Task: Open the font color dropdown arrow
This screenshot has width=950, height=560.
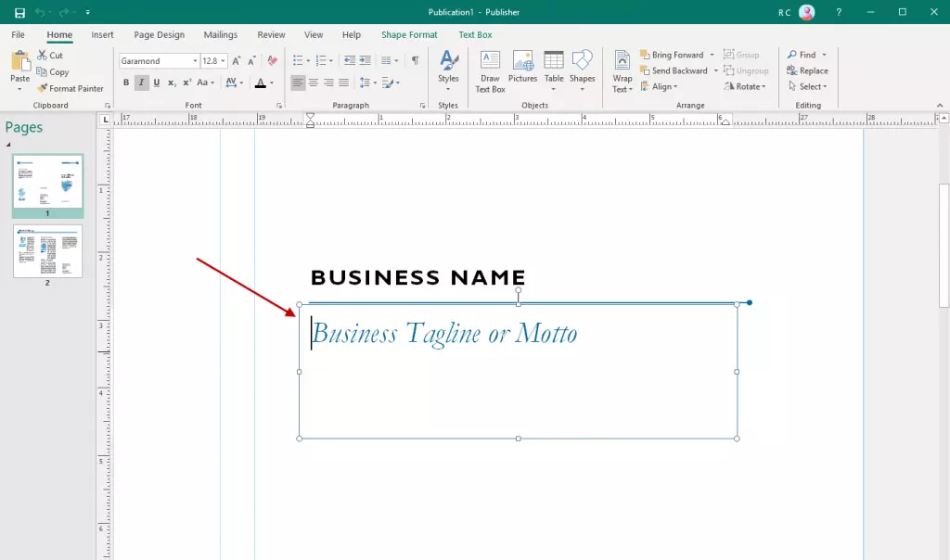Action: point(272,83)
